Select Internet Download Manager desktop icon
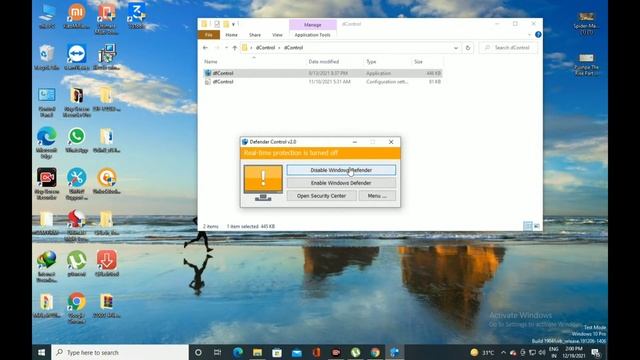This screenshot has height=360, width=640. (47, 266)
